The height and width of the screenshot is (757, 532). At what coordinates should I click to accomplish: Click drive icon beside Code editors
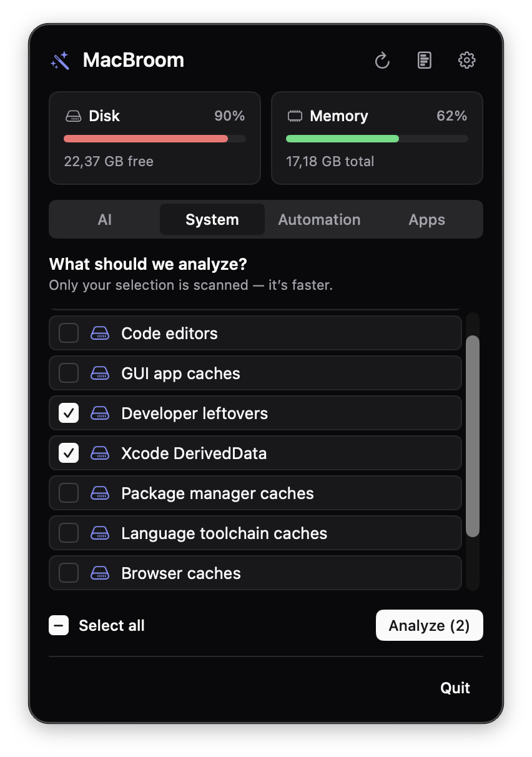(x=100, y=334)
